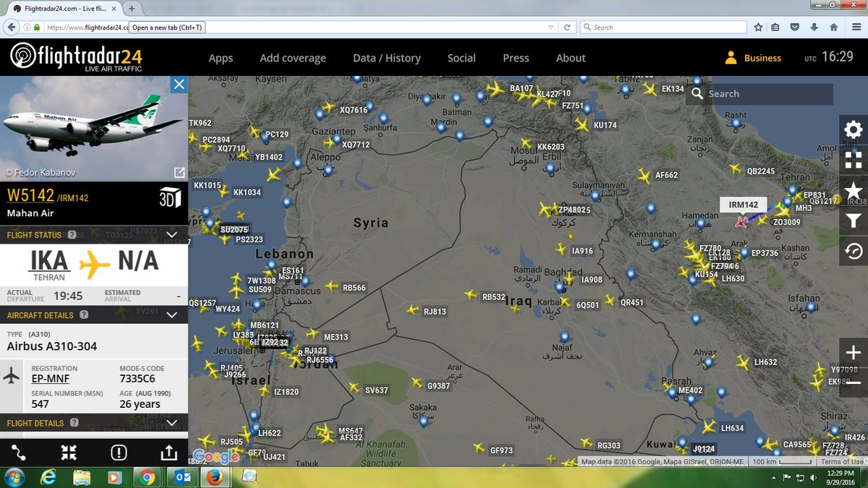This screenshot has height=488, width=868.
Task: Select flight AF662 plane on map
Action: 643,175
